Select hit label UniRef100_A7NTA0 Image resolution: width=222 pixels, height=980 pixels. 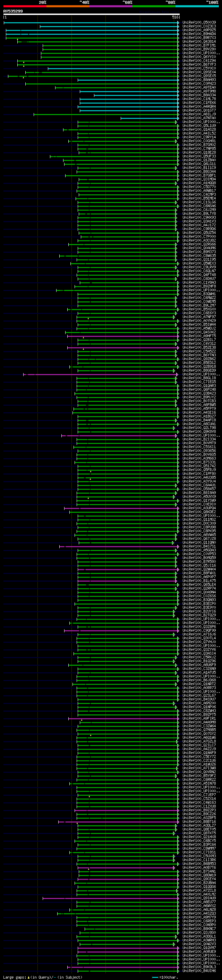click(199, 118)
